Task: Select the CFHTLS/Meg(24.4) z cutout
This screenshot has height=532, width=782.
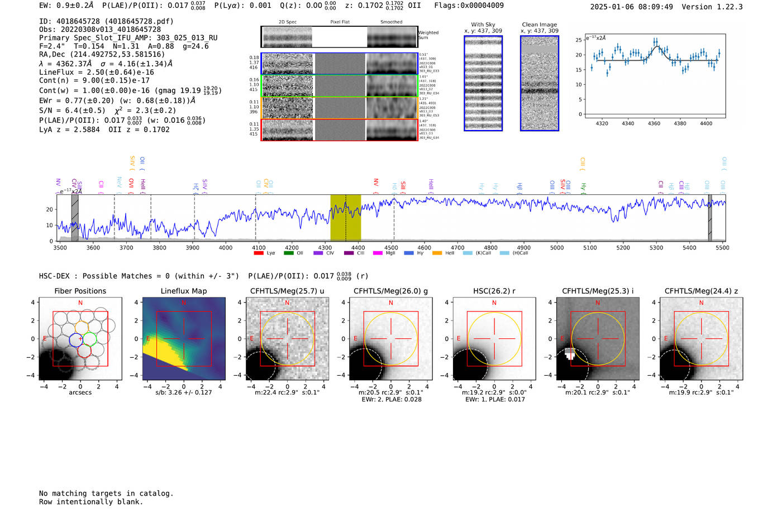Action: (x=701, y=339)
